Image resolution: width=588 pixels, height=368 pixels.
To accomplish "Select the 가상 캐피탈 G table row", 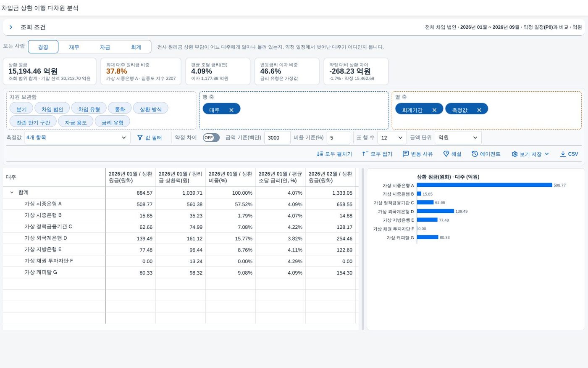I will point(181,273).
